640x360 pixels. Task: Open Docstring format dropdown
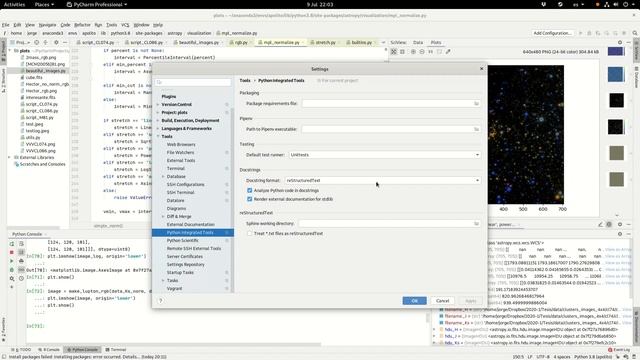click(382, 180)
